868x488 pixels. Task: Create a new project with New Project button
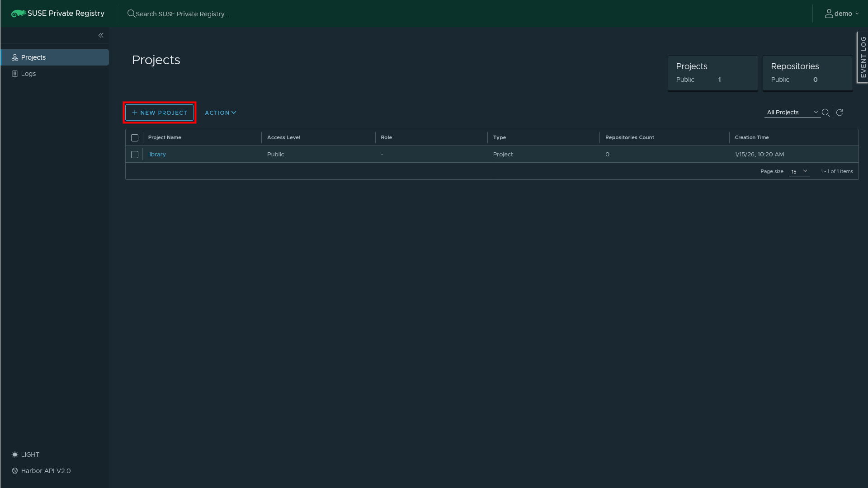(x=160, y=113)
